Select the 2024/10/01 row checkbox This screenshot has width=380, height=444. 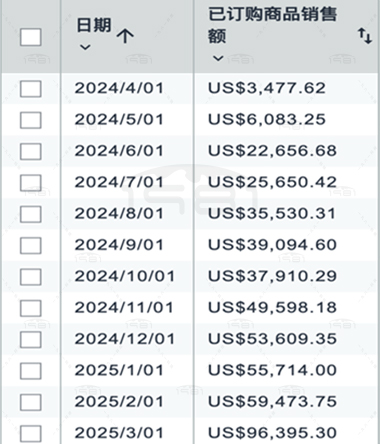31,277
